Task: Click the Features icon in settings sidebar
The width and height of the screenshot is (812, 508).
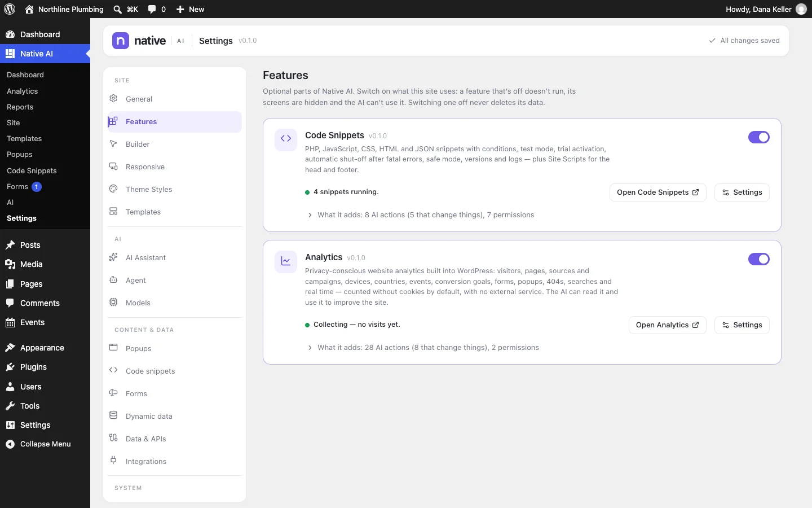Action: tap(113, 121)
